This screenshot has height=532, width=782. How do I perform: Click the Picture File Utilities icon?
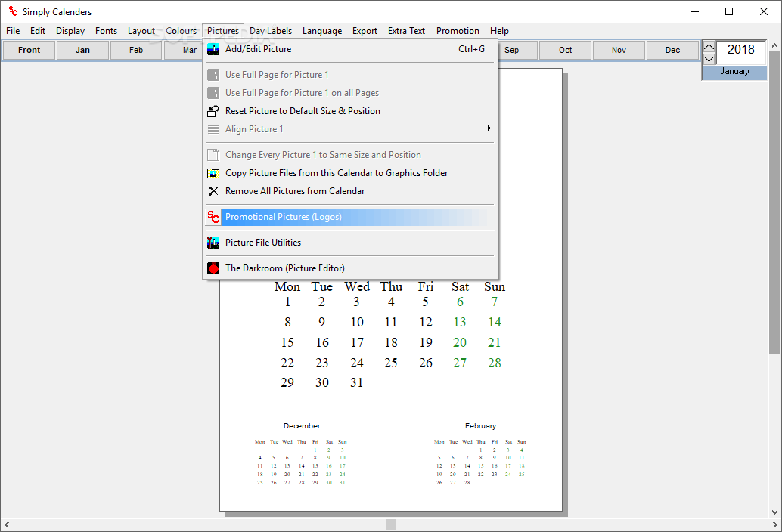[x=213, y=243]
